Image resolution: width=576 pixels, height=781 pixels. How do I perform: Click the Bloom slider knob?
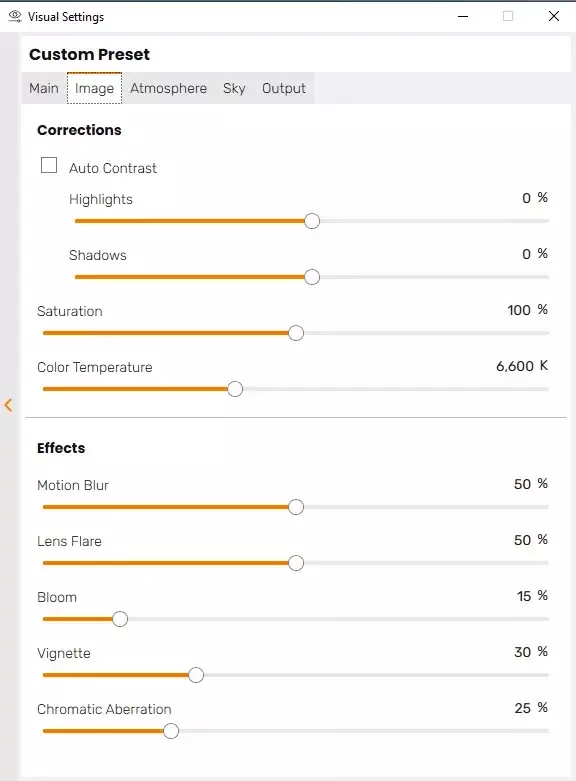(x=120, y=619)
